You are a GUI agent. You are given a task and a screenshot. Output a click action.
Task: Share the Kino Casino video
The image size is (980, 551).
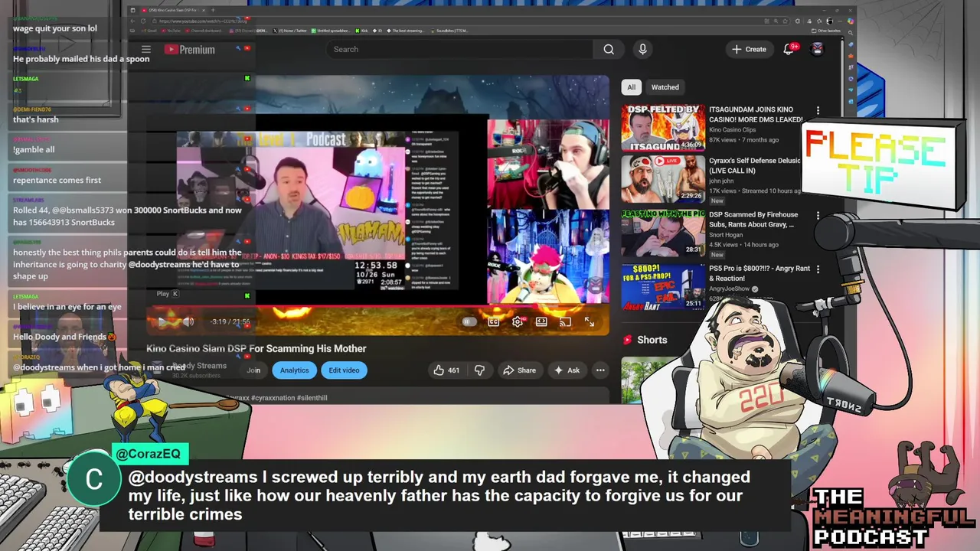pyautogui.click(x=519, y=370)
